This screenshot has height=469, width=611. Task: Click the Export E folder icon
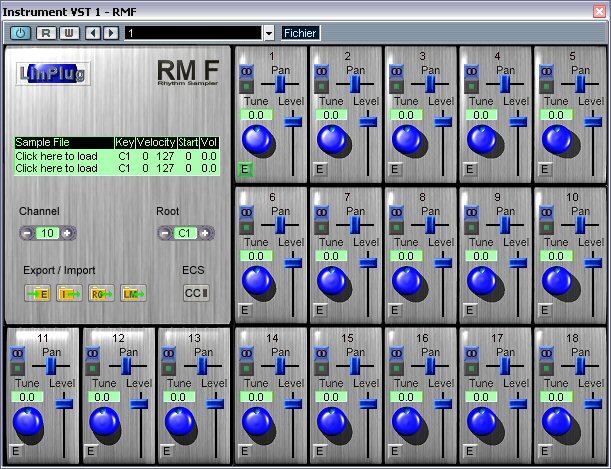pos(38,293)
